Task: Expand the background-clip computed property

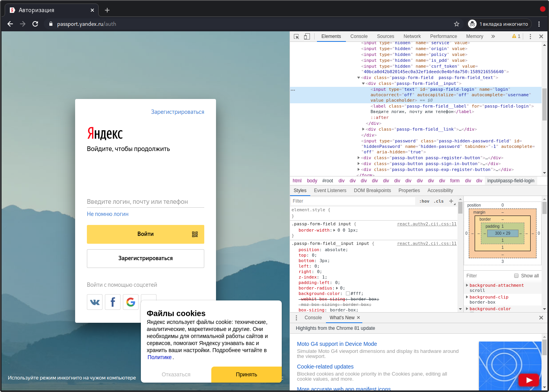Action: [x=467, y=297]
